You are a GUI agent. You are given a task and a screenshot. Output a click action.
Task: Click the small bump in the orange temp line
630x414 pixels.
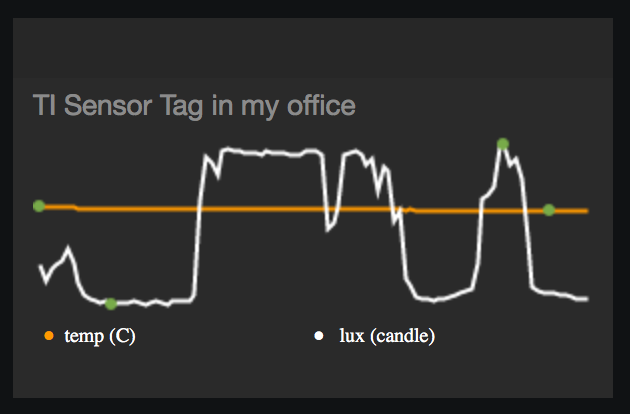[x=409, y=209]
